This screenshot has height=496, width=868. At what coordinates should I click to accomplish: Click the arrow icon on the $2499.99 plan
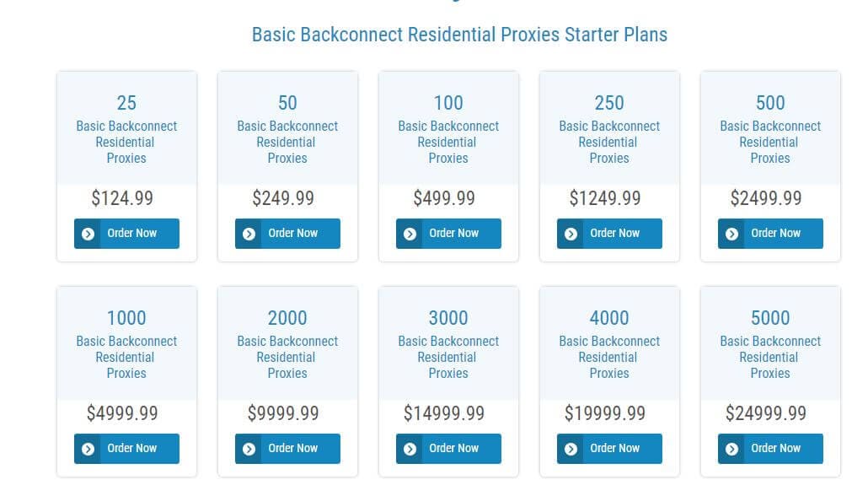pyautogui.click(x=731, y=234)
